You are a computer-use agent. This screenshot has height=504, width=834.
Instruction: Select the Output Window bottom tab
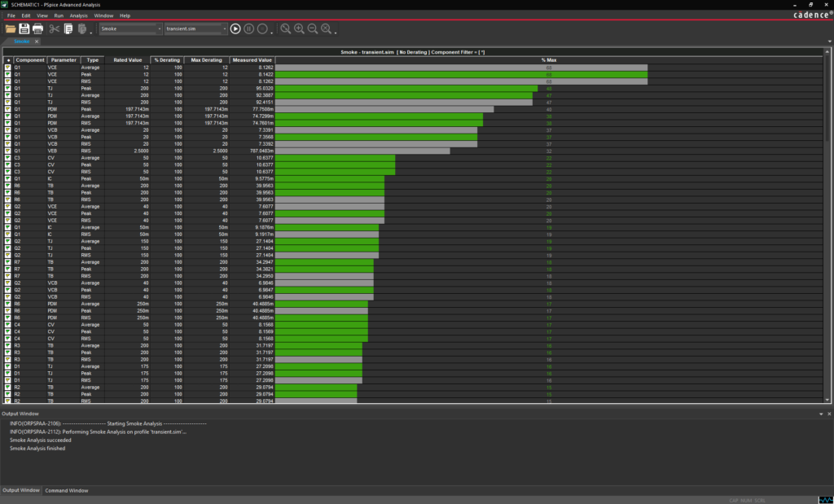(20, 490)
